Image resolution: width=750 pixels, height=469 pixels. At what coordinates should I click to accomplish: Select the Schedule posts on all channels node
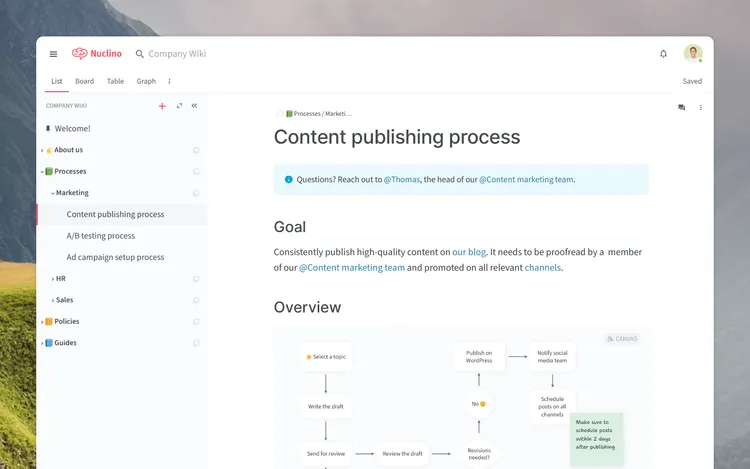tap(552, 406)
